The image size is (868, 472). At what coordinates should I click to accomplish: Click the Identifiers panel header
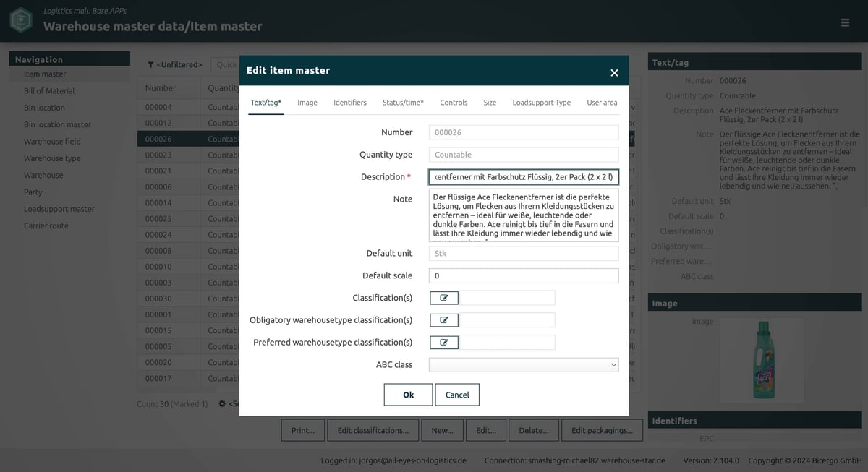point(754,420)
